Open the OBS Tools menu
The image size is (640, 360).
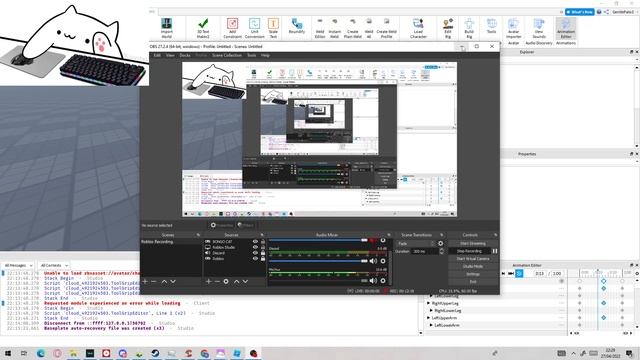[x=251, y=55]
